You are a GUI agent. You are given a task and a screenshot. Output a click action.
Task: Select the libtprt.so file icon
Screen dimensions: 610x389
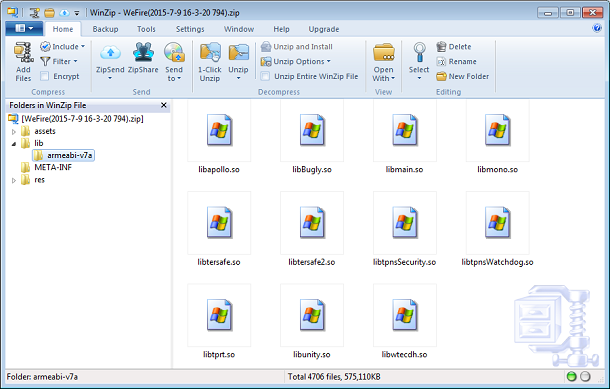[219, 315]
